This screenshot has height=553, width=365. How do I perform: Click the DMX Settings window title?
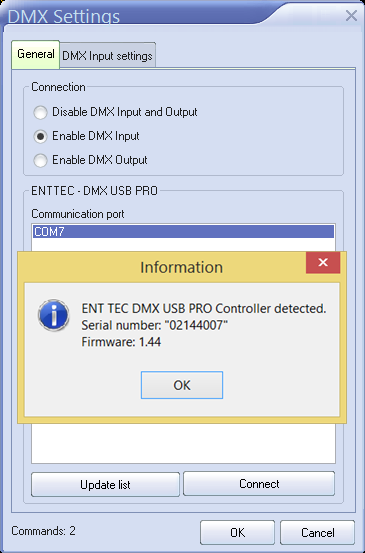(x=64, y=17)
